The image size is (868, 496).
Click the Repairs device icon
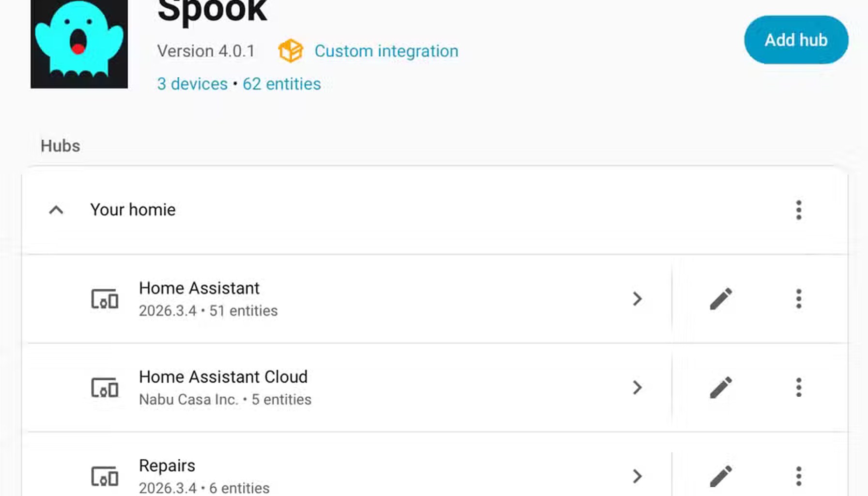click(x=105, y=476)
